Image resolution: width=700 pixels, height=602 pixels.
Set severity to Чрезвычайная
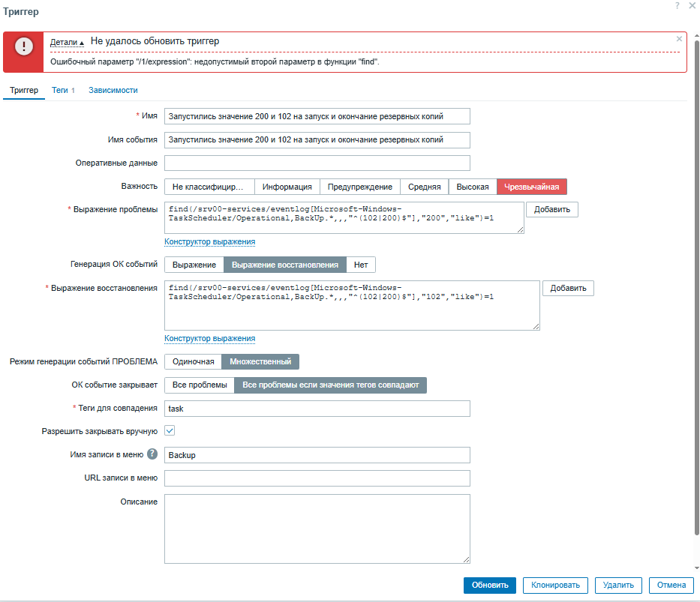tap(532, 187)
